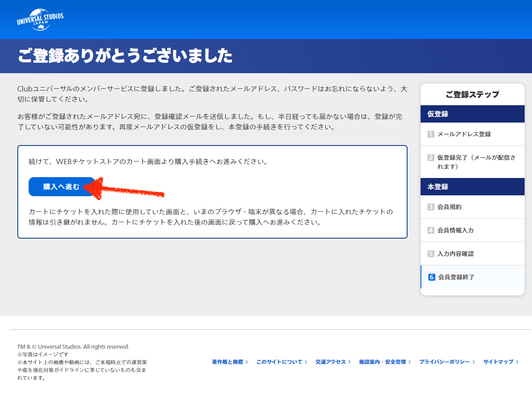Select step 会員登録終了 in sidebar
This screenshot has width=532, height=398.
[473, 277]
